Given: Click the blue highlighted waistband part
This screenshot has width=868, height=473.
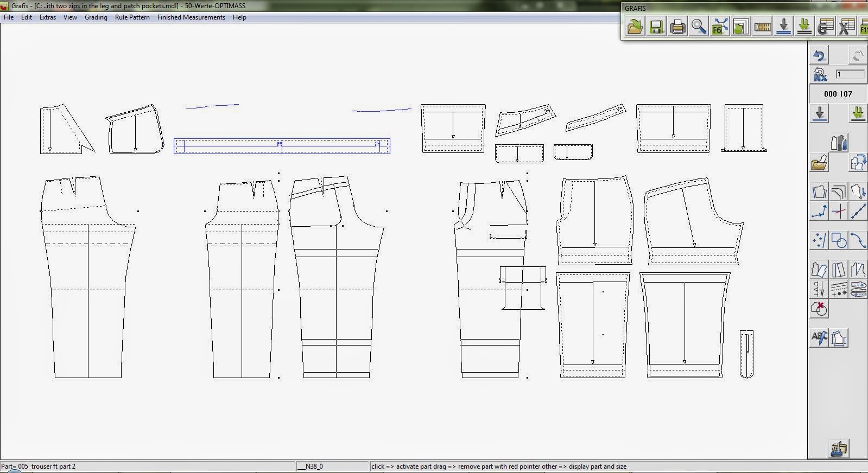Looking at the screenshot, I should pos(282,146).
